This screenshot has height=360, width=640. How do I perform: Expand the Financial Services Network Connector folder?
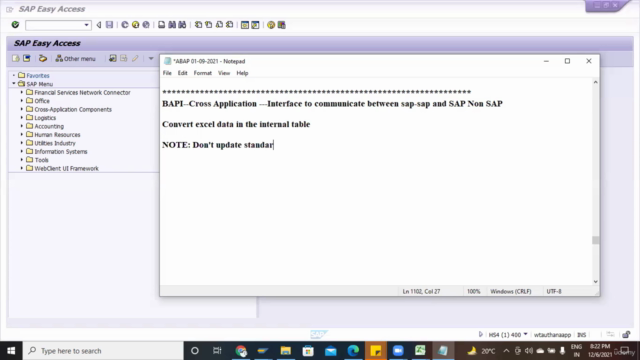[x=22, y=92]
